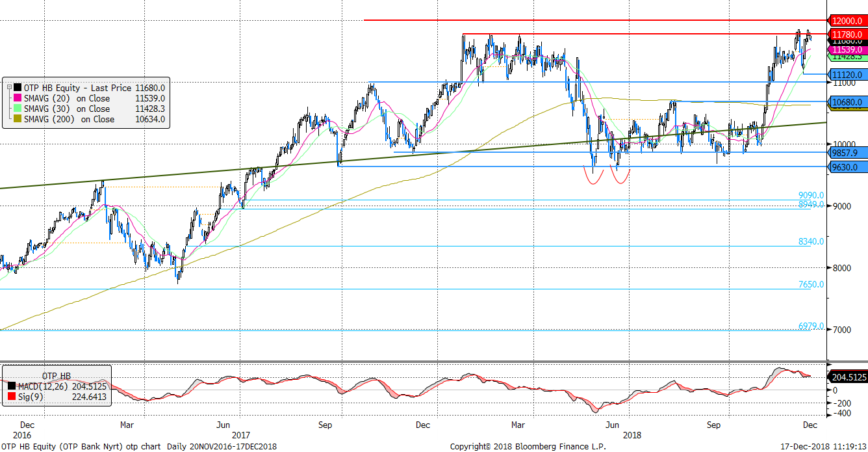
Task: Click the light green SMAVG (30) color swatch
Action: tap(18, 109)
